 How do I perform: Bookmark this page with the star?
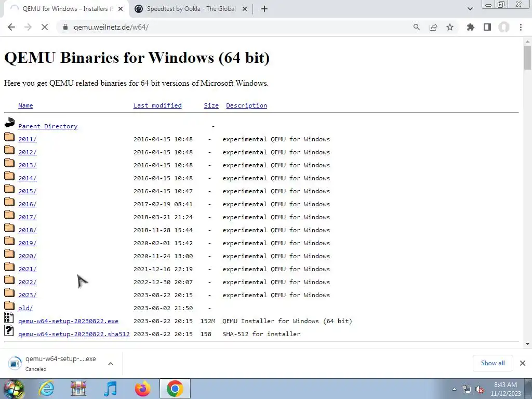pos(450,27)
